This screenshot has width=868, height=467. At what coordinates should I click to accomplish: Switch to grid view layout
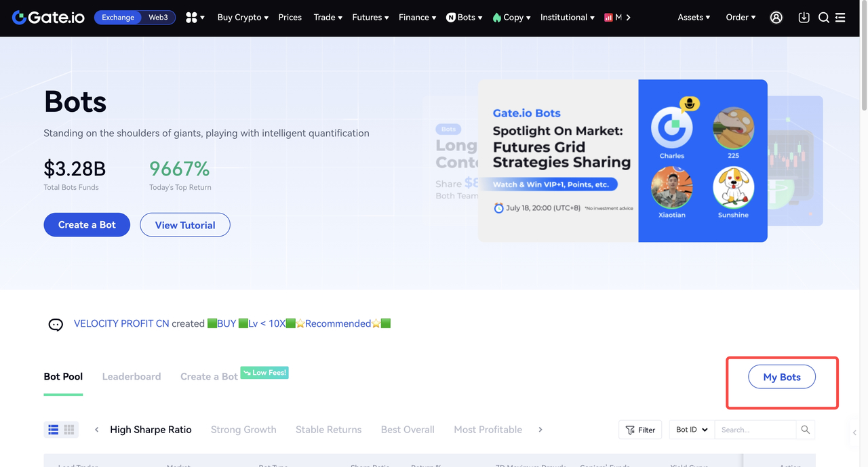69,430
